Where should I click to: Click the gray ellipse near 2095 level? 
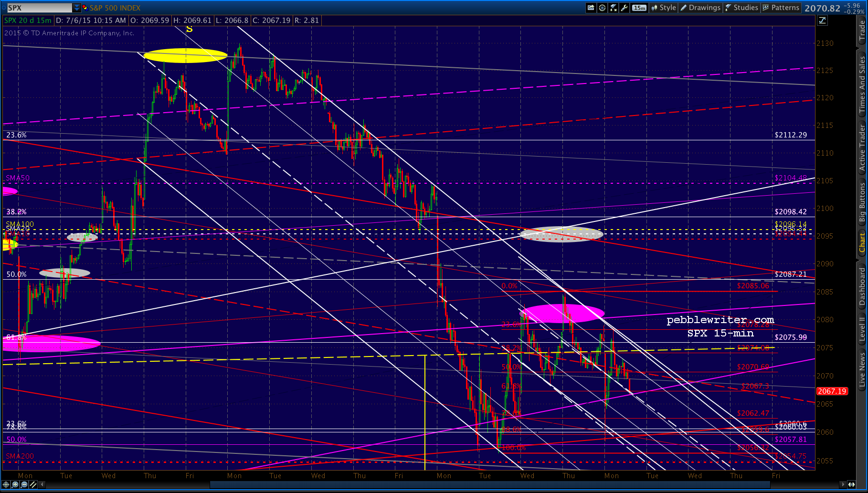point(561,234)
